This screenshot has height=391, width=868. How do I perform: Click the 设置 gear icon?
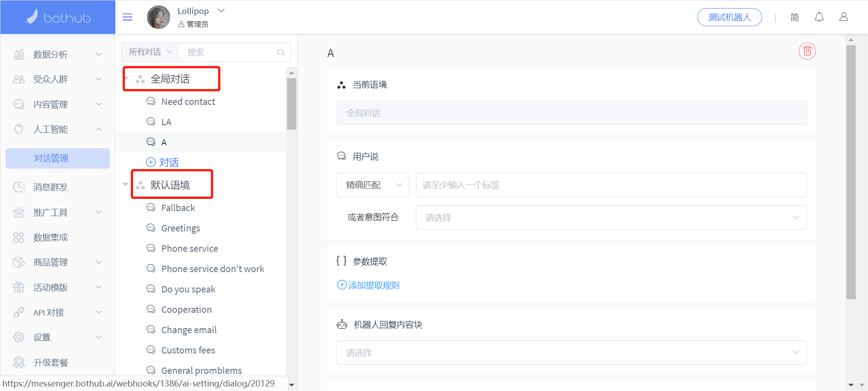[19, 337]
